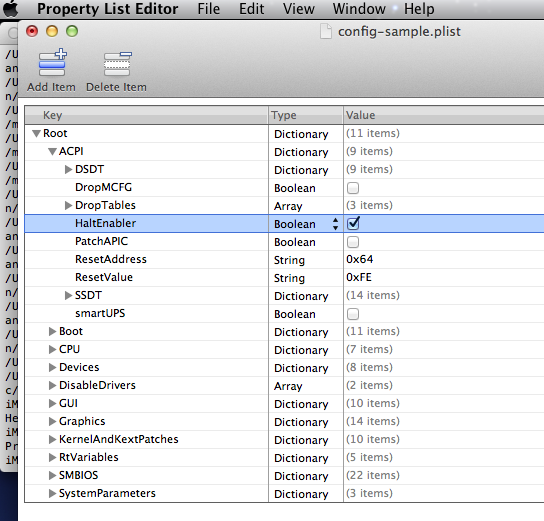This screenshot has width=544, height=521.
Task: Expand the Boot dictionary
Action: 52,331
